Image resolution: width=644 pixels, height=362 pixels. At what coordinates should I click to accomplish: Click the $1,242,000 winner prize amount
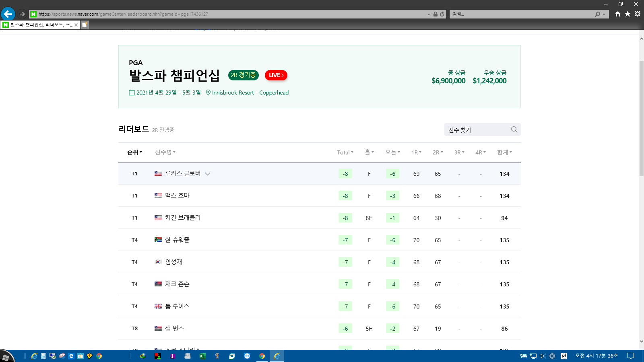point(489,81)
